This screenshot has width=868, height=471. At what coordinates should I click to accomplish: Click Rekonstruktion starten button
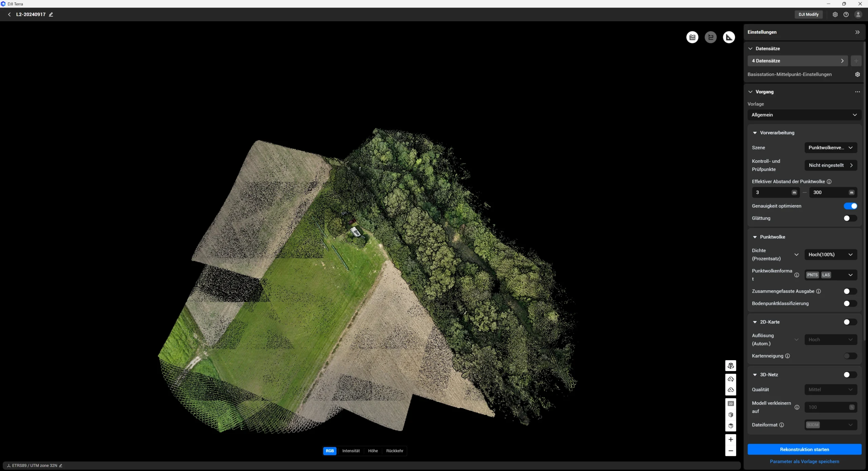(804, 449)
